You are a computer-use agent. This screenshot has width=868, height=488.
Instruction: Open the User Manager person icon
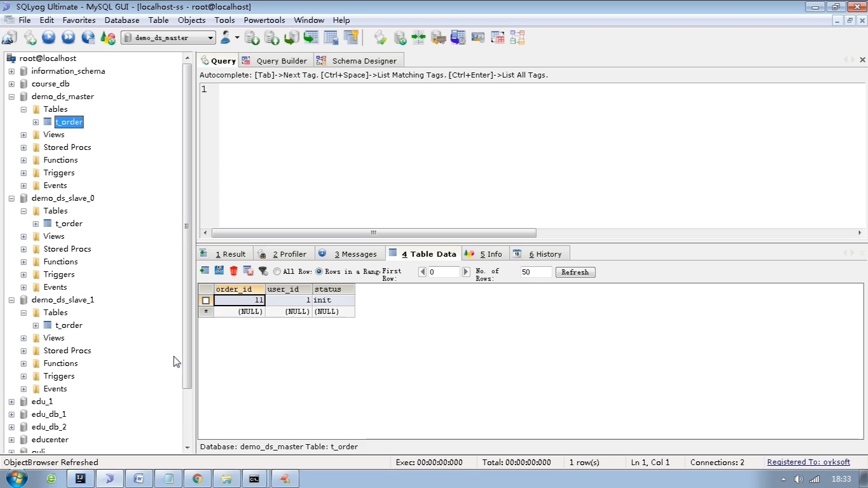click(226, 37)
